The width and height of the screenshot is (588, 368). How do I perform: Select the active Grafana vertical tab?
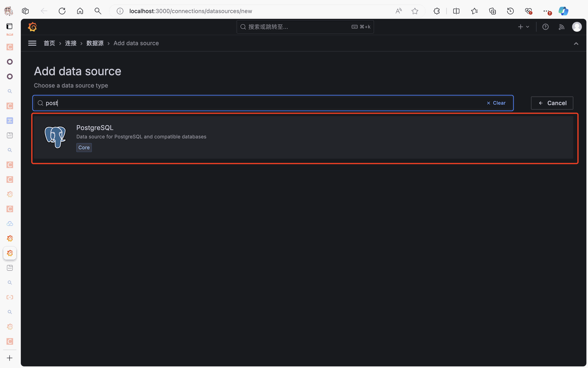coord(10,253)
